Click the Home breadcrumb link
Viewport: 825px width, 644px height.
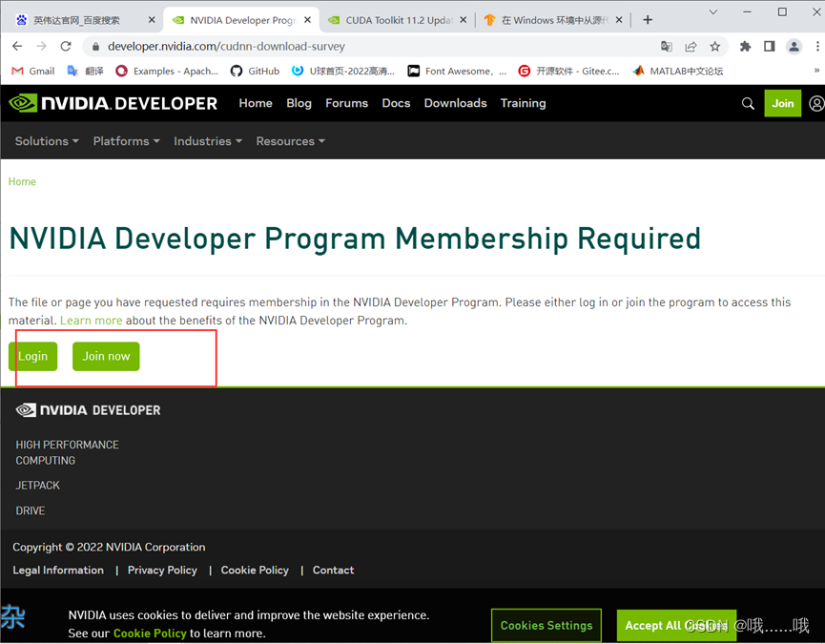(22, 181)
